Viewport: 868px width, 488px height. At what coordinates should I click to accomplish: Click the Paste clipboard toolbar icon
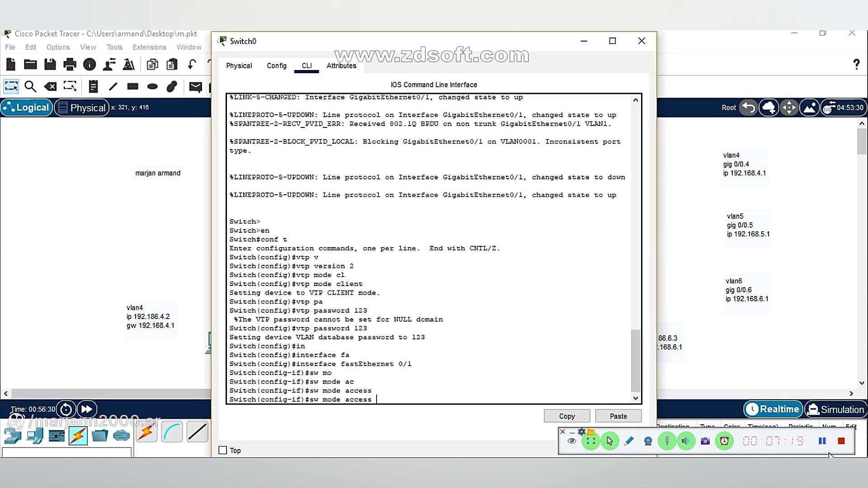(x=172, y=65)
